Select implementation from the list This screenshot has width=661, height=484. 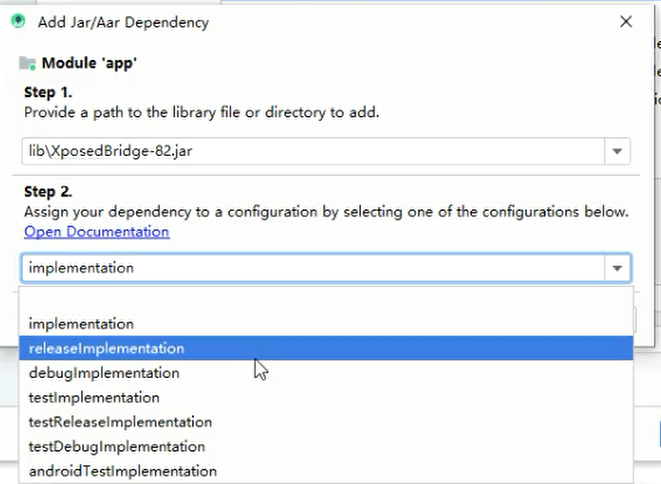[x=326, y=324]
